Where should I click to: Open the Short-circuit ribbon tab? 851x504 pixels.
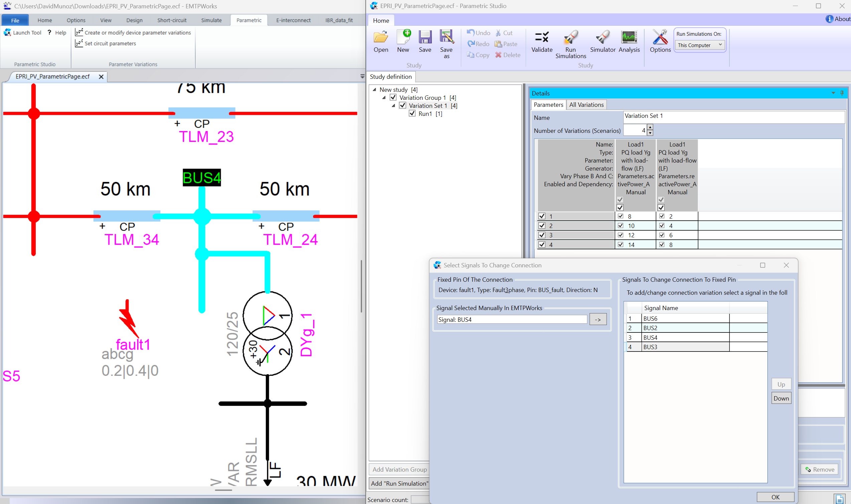point(172,20)
